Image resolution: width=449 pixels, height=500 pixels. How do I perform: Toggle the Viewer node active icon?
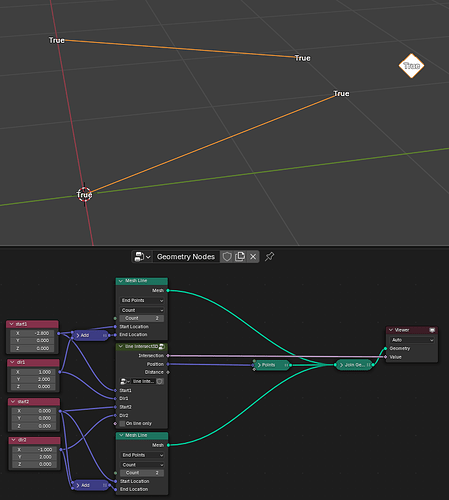(432, 330)
